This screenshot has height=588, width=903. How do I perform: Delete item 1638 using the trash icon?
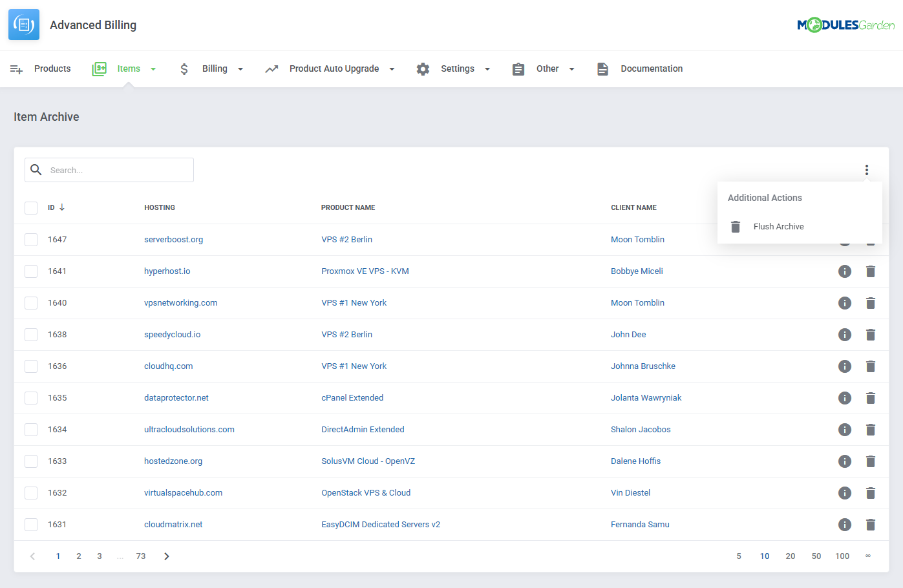(871, 334)
